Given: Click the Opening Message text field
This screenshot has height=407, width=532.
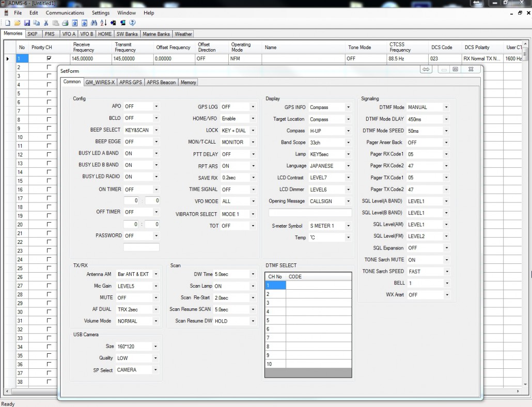Looking at the screenshot, I should pos(310,213).
